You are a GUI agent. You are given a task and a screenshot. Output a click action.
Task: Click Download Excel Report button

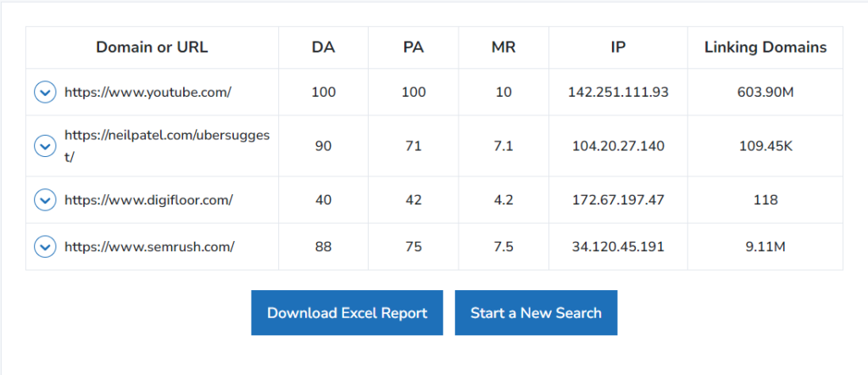pyautogui.click(x=347, y=313)
